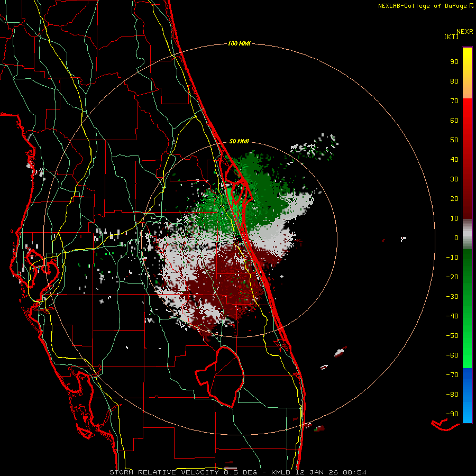The image size is (476, 476).
Task: Click the NEXR label above the color bar
Action: pos(465,32)
